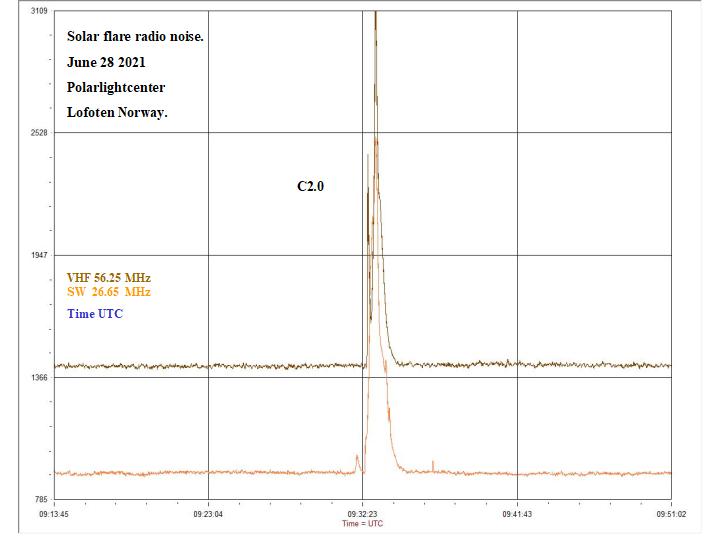
Task: Click the "VHF 56.25 MHz" legend label
Action: pos(109,278)
